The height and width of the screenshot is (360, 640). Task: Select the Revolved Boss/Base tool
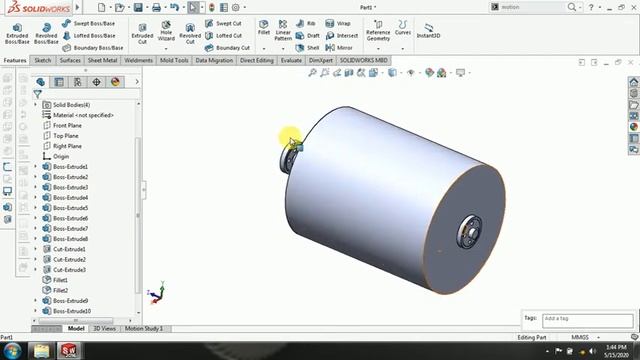tap(46, 33)
